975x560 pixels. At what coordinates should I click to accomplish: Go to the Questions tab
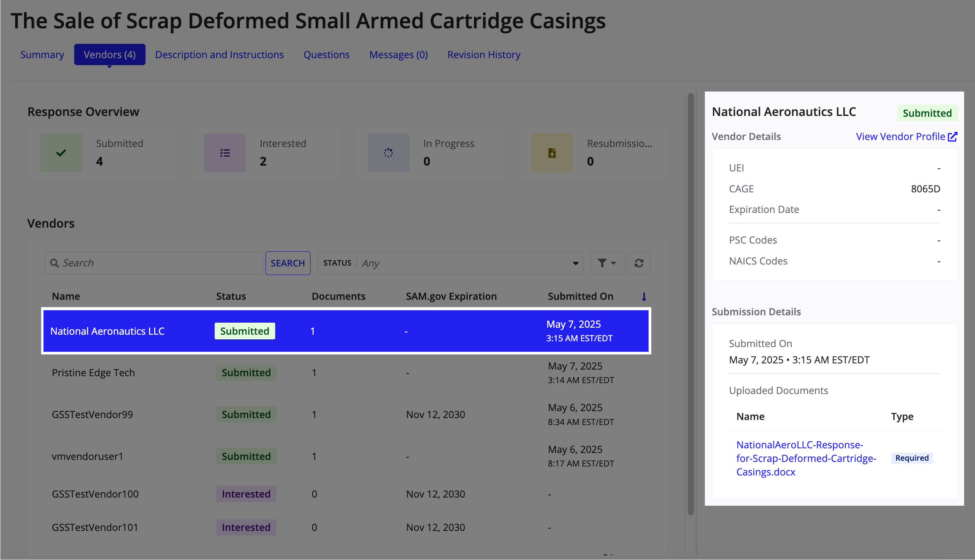coord(326,55)
